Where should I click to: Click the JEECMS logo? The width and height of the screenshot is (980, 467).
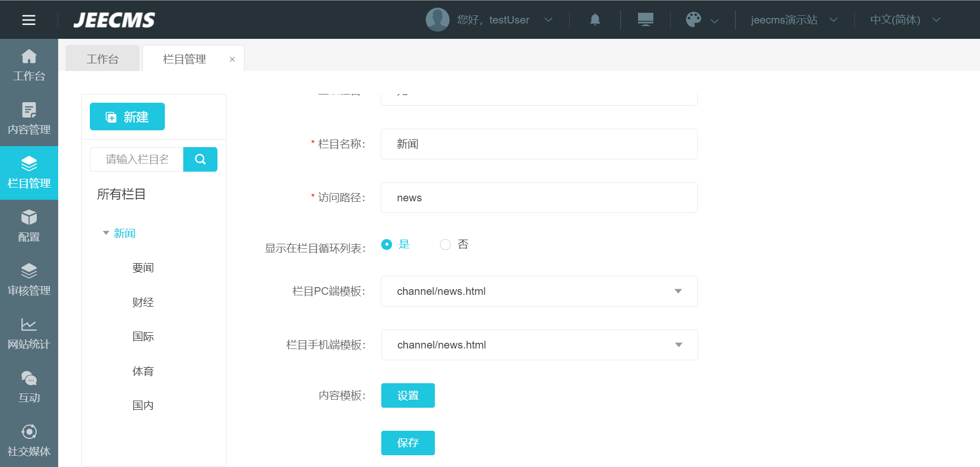point(114,20)
